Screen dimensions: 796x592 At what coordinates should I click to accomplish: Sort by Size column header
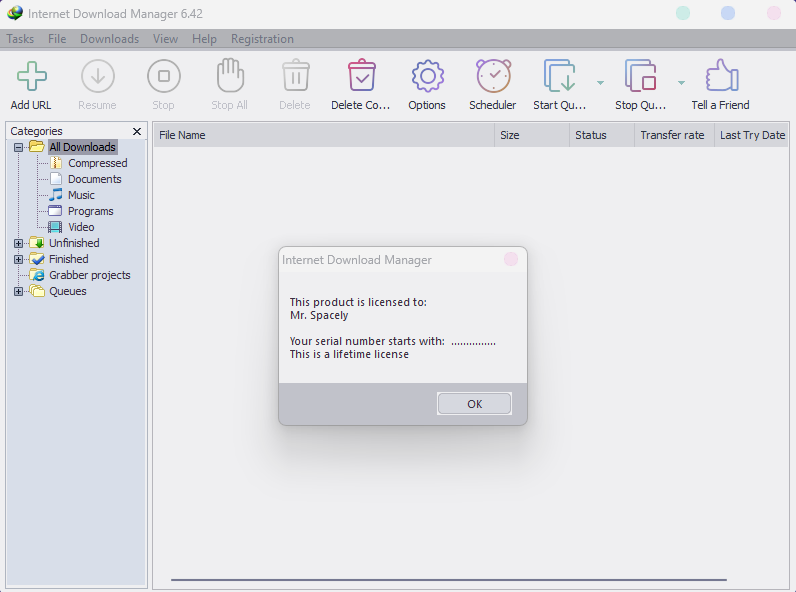click(x=532, y=135)
